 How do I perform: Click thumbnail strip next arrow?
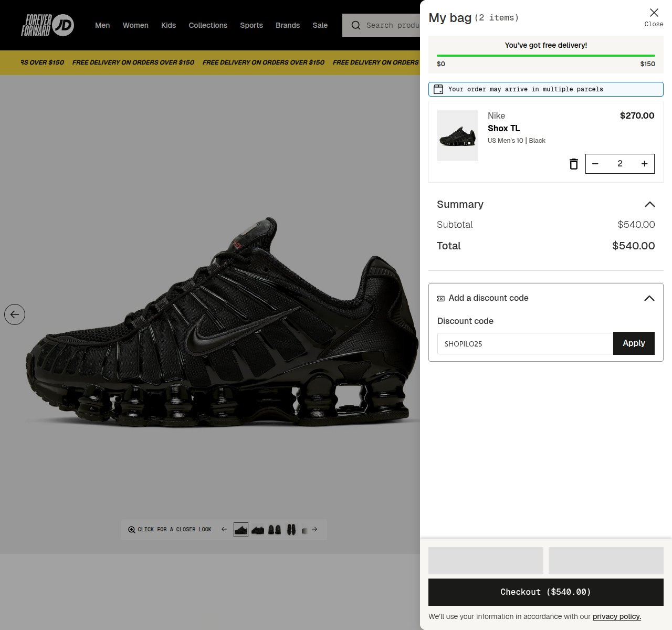(314, 530)
